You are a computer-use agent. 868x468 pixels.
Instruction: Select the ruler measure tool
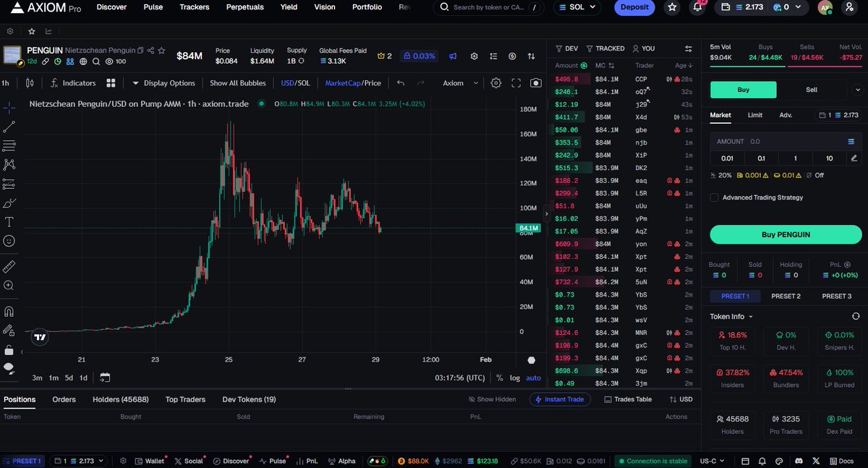9,267
